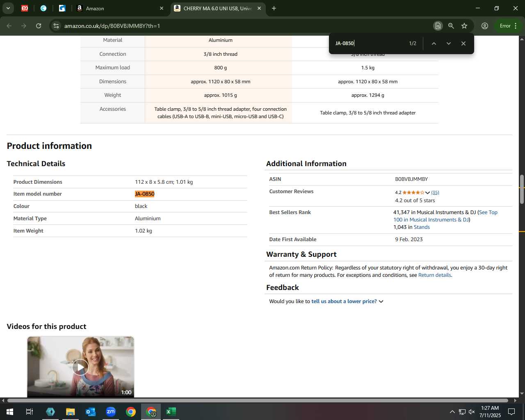
Task: Open Excel from the taskbar
Action: click(x=171, y=412)
